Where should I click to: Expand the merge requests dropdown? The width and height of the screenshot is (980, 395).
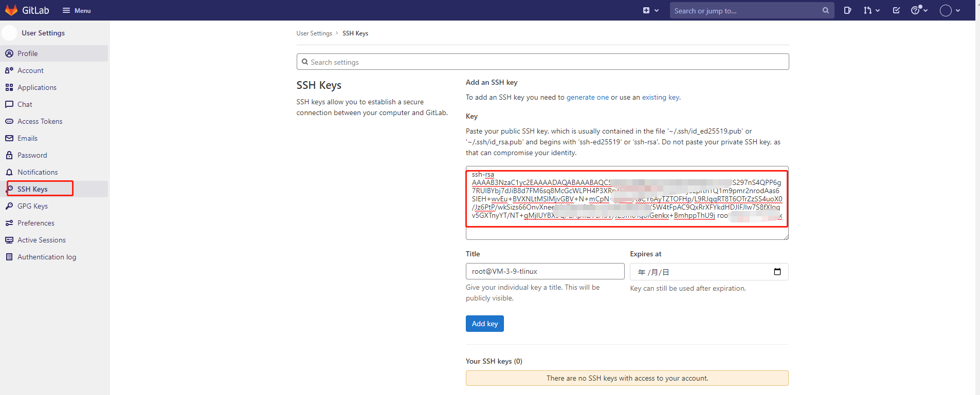872,10
